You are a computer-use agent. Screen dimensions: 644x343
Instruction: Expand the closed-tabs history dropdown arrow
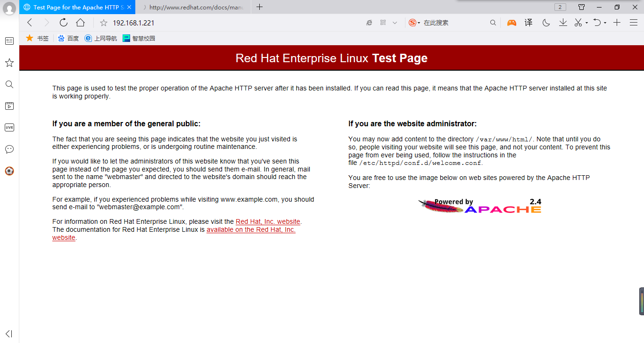(x=605, y=23)
